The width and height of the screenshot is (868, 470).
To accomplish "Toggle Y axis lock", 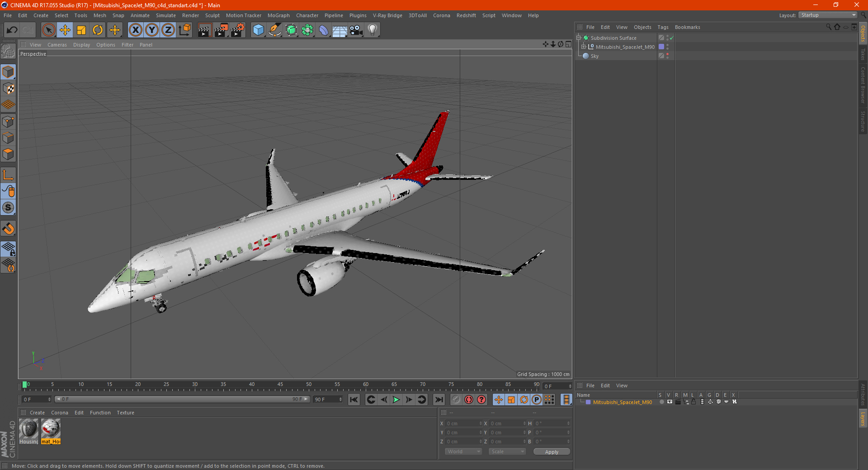I will point(152,30).
